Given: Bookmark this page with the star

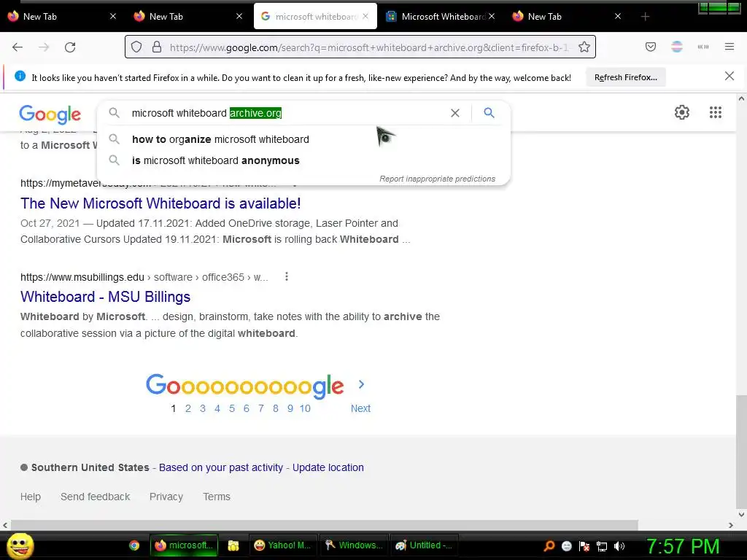Looking at the screenshot, I should pyautogui.click(x=584, y=47).
